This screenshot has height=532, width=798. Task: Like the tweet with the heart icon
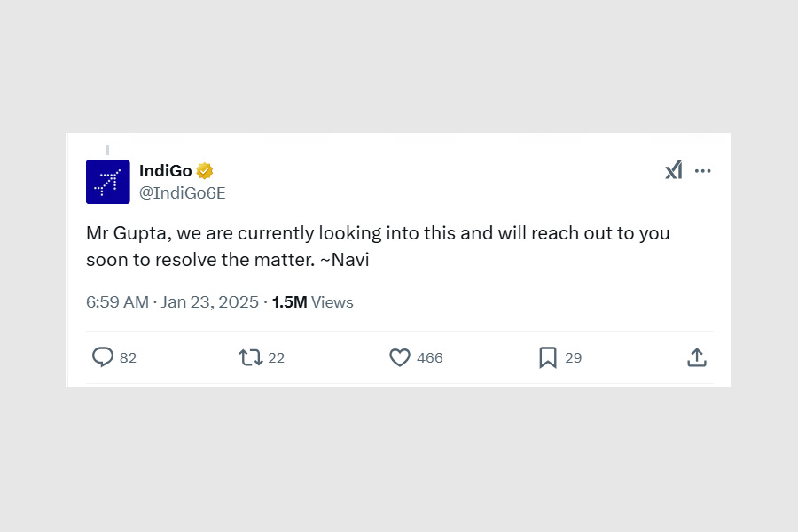click(400, 357)
